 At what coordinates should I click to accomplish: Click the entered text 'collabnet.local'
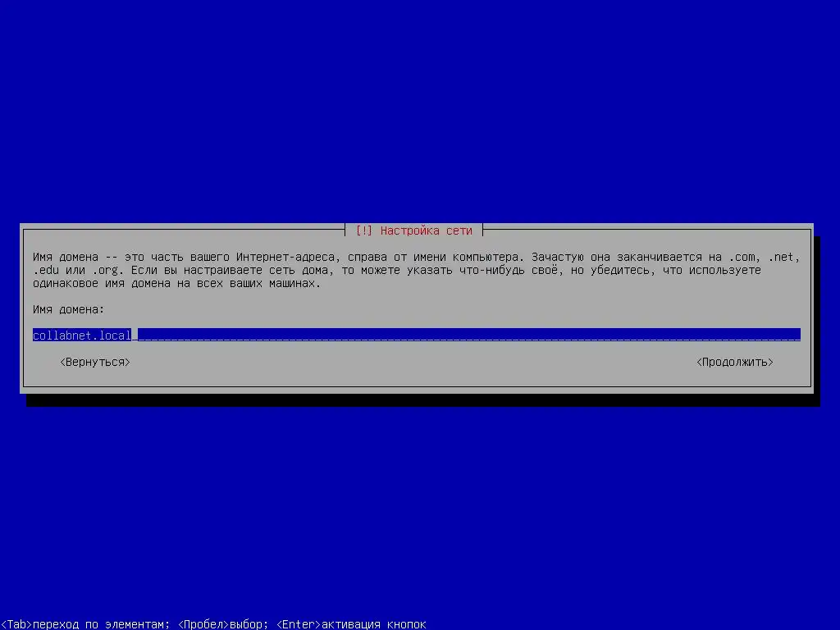pyautogui.click(x=82, y=336)
